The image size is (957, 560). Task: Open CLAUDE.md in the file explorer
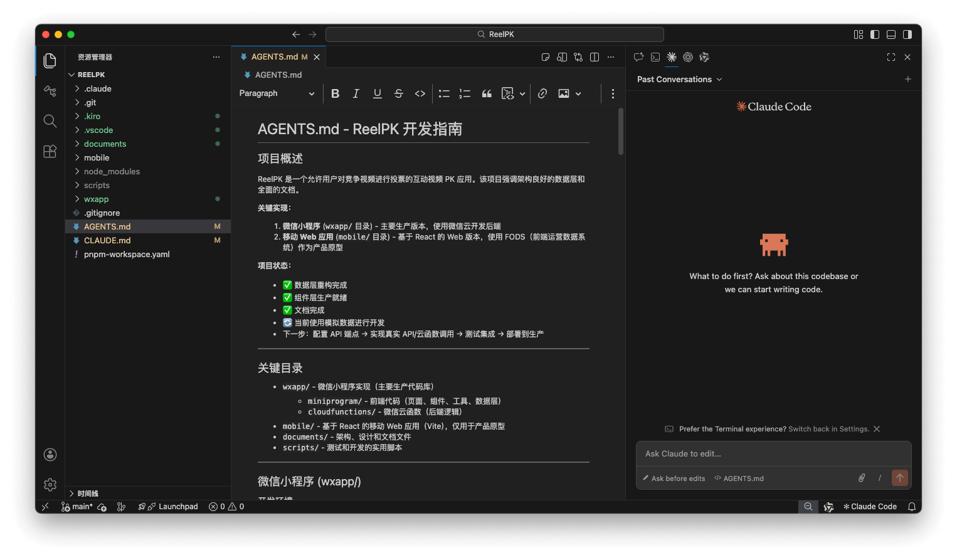(107, 241)
